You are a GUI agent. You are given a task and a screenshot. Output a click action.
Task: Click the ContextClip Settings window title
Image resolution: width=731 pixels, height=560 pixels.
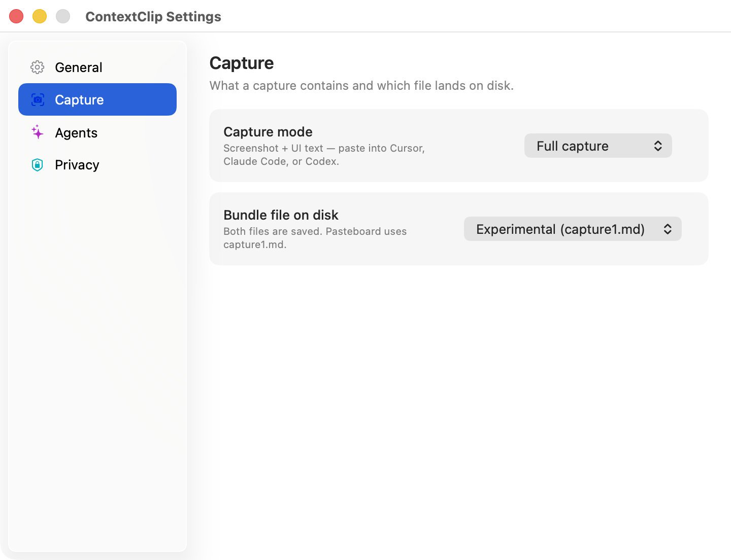click(x=153, y=17)
